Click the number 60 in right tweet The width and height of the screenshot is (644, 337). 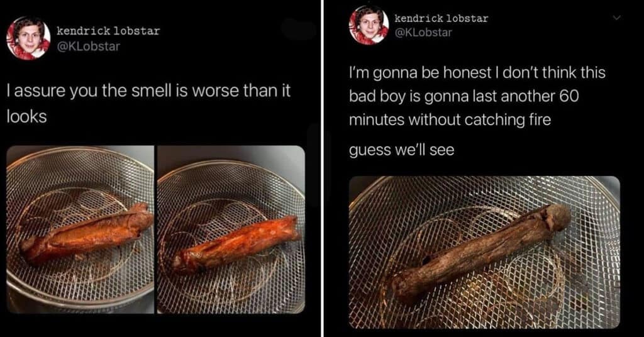coord(569,96)
